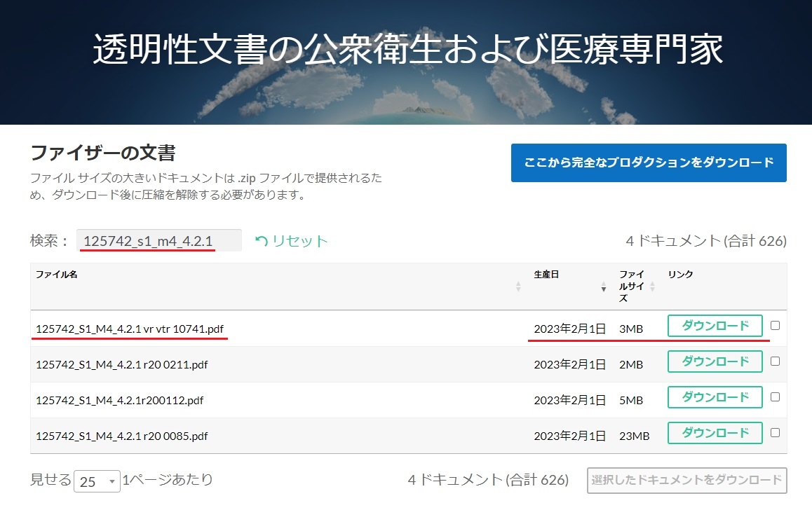The image size is (812, 510).
Task: Click sort arrows in ファイルサイズ column
Action: 653,287
